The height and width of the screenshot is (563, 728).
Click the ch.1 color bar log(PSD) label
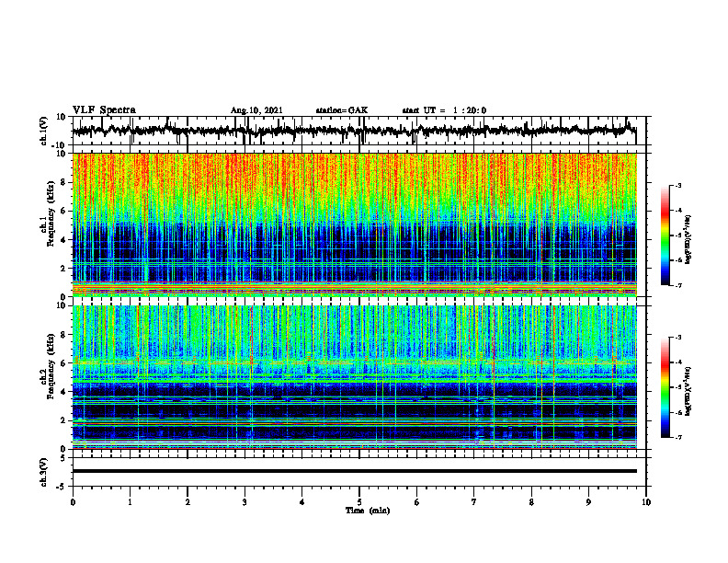(688, 240)
